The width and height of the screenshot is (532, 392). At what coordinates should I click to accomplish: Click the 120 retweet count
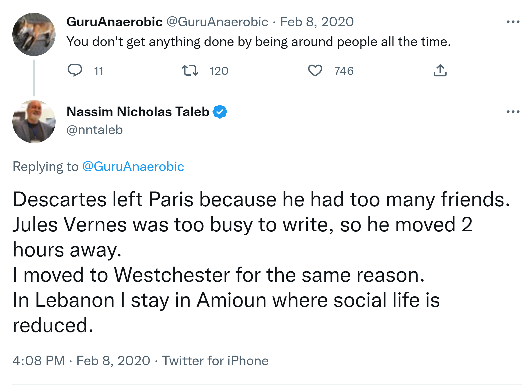point(219,71)
